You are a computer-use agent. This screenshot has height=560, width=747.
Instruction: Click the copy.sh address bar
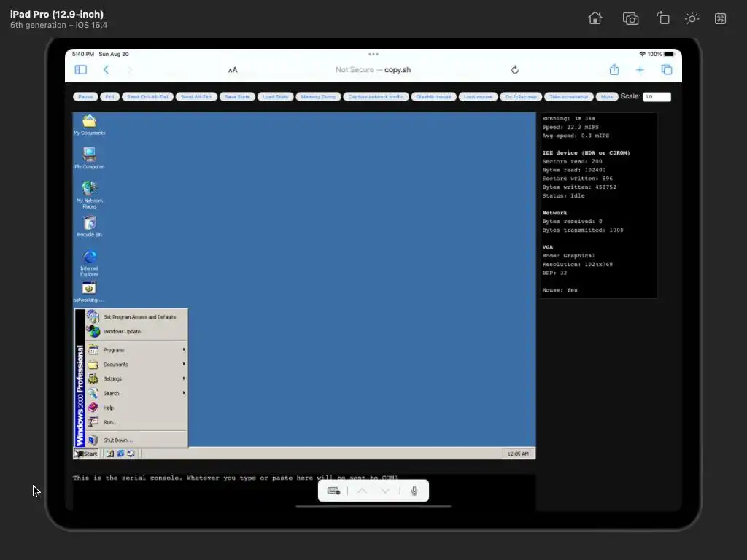[x=373, y=70]
